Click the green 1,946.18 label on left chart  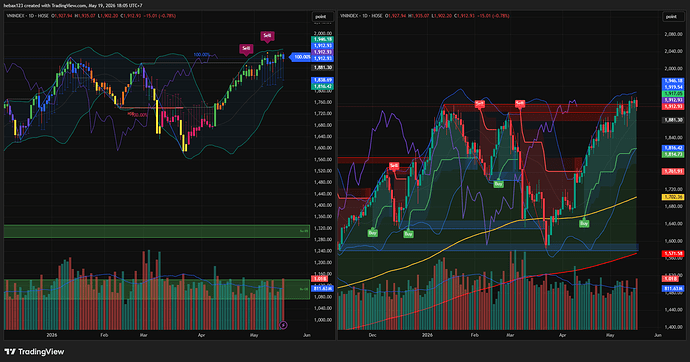[x=323, y=39]
